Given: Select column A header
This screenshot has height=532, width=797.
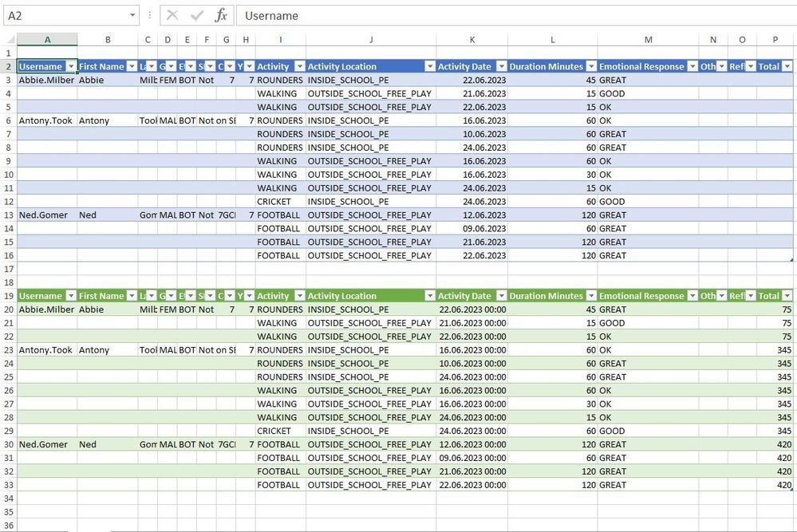Looking at the screenshot, I should 47,40.
